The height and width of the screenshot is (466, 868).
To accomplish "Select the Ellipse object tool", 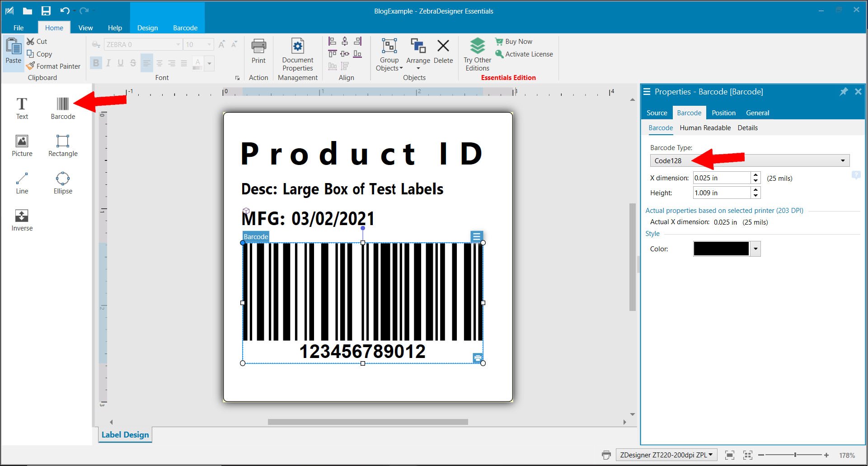I will point(63,183).
